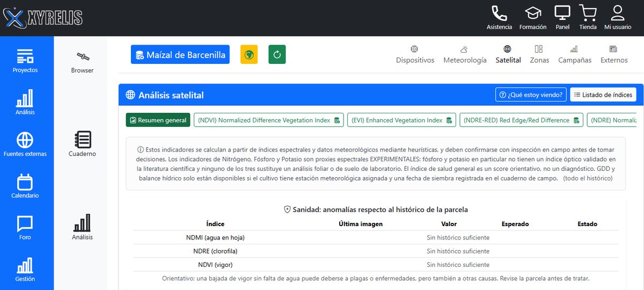The image size is (644, 290).
Task: Click the yellow globe button
Action: [x=249, y=54]
